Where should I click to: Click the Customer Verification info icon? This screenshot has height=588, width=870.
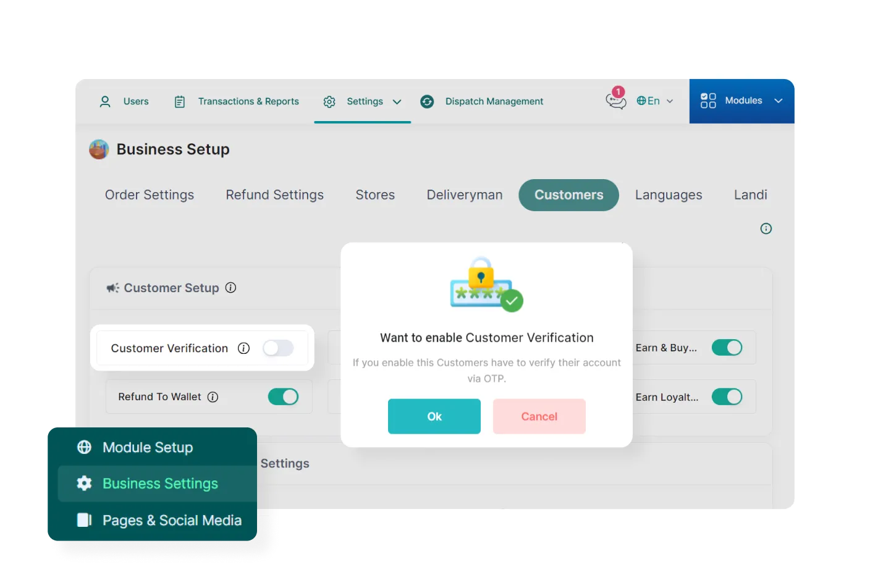click(244, 348)
